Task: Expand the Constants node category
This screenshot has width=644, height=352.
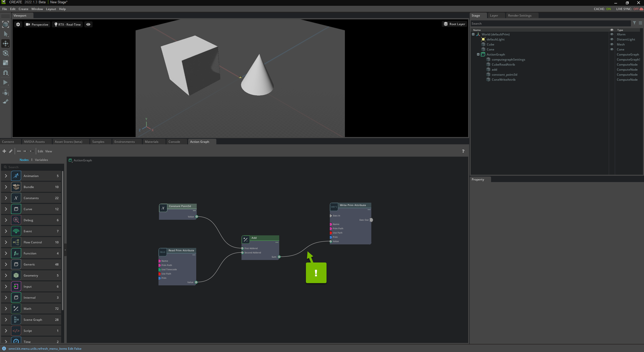Action: point(6,198)
